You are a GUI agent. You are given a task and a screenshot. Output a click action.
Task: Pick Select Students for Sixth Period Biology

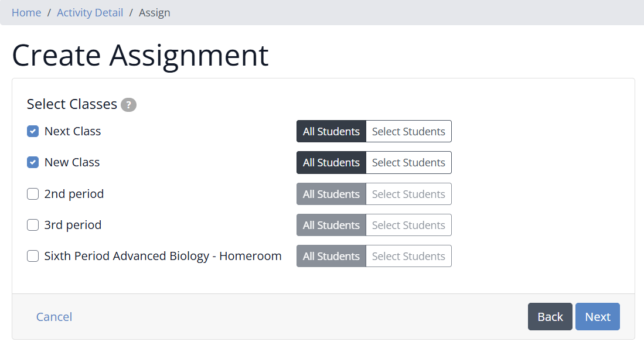(x=408, y=257)
